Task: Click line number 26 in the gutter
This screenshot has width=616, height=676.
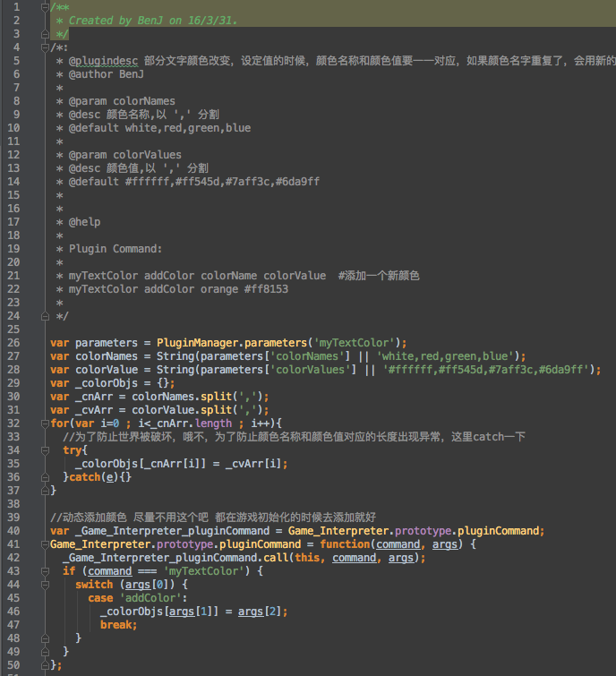Action: pyautogui.click(x=13, y=343)
